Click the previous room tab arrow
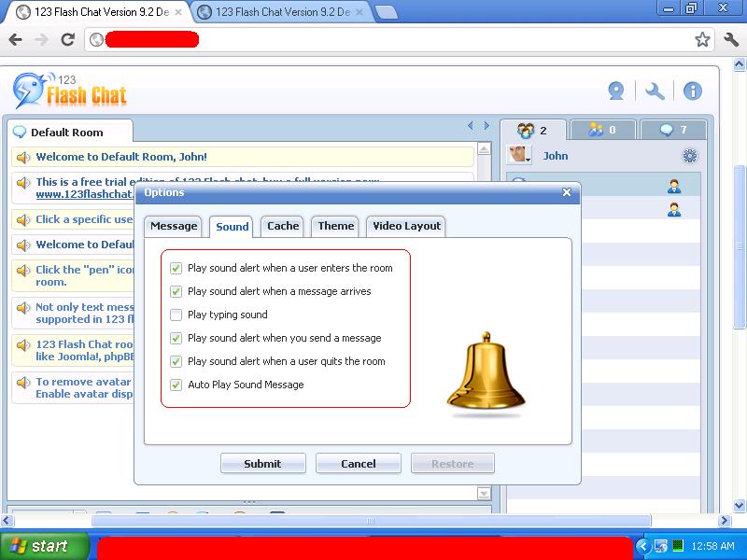 click(471, 126)
